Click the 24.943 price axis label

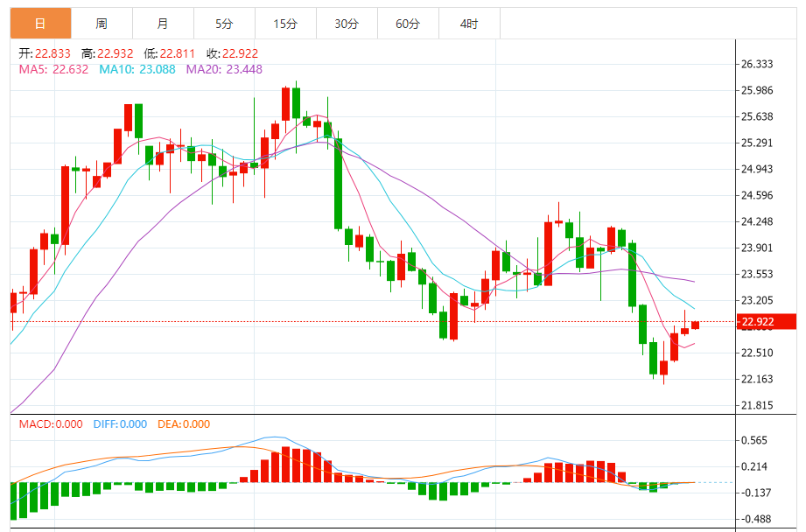pos(757,169)
